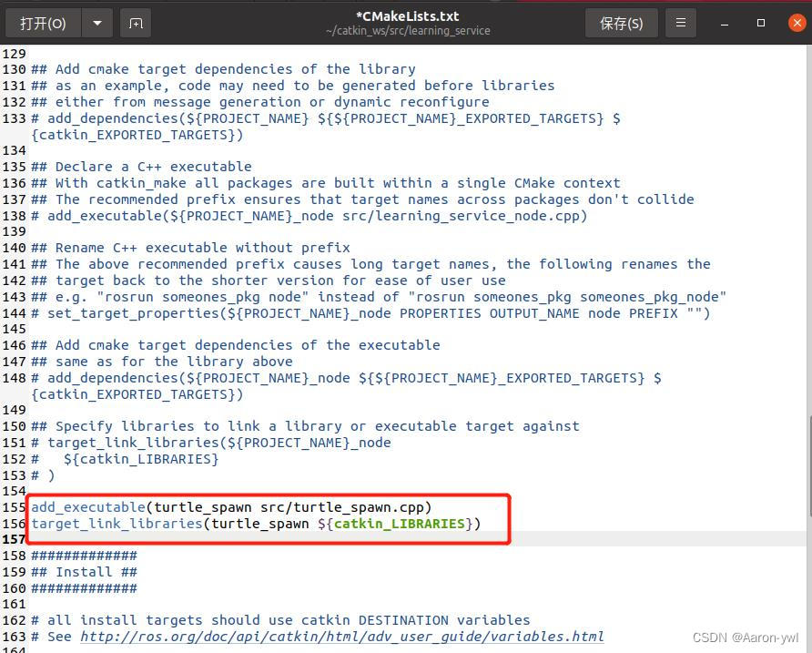
Task: Click '## Rename C++ executable without prefix' line
Action: (x=190, y=248)
